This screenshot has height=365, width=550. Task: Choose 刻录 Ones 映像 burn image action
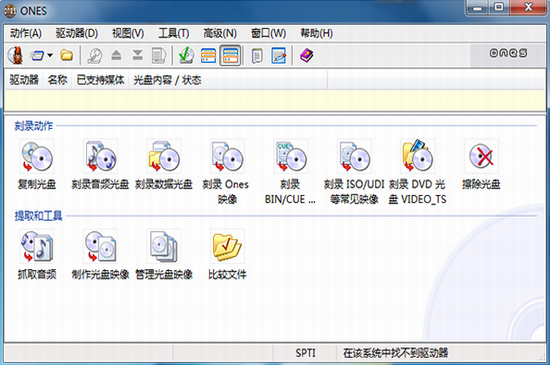tap(227, 156)
